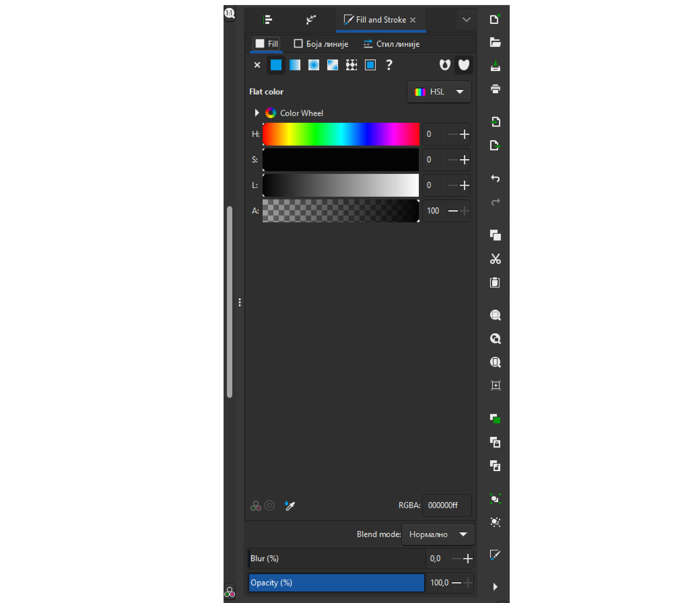This screenshot has width=700, height=603.
Task: Choose radial gradient paint type
Action: [314, 65]
